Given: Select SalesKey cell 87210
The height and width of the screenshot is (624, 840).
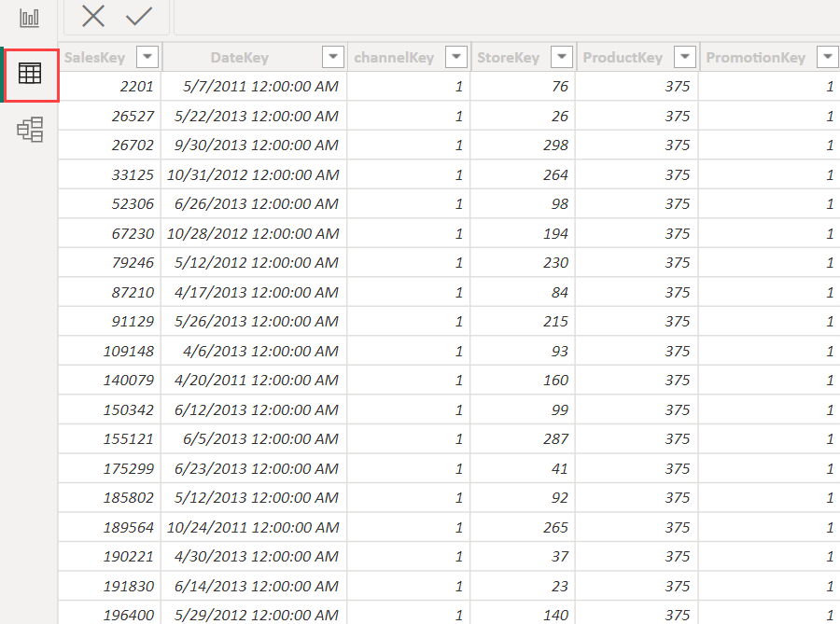Looking at the screenshot, I should [x=110, y=292].
